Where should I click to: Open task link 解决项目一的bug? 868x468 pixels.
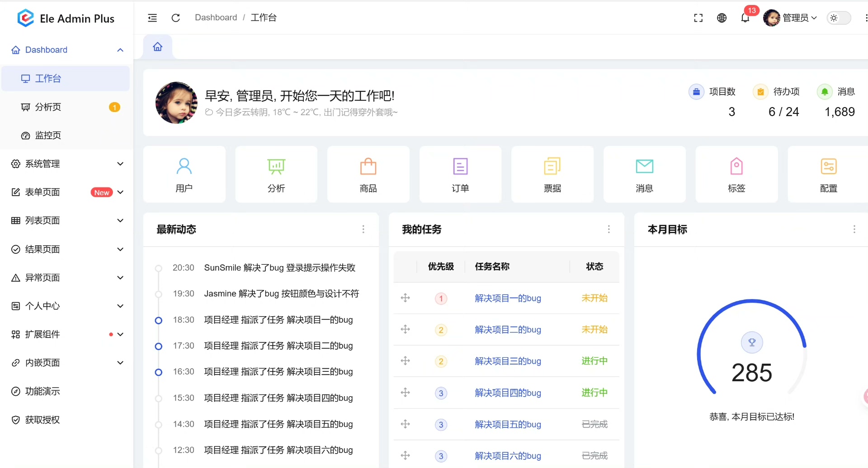(x=508, y=298)
